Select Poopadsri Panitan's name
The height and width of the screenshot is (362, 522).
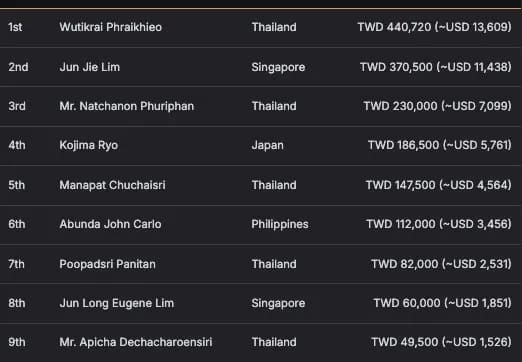pos(107,264)
